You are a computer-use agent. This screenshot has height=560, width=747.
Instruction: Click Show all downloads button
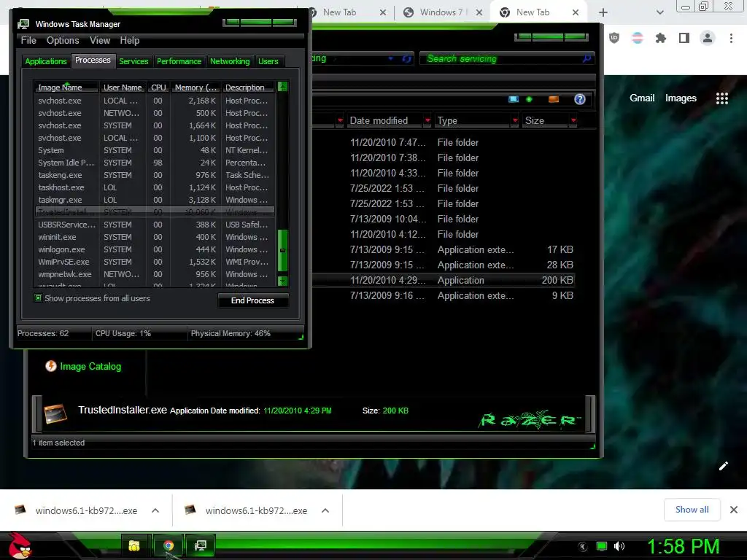(x=692, y=510)
